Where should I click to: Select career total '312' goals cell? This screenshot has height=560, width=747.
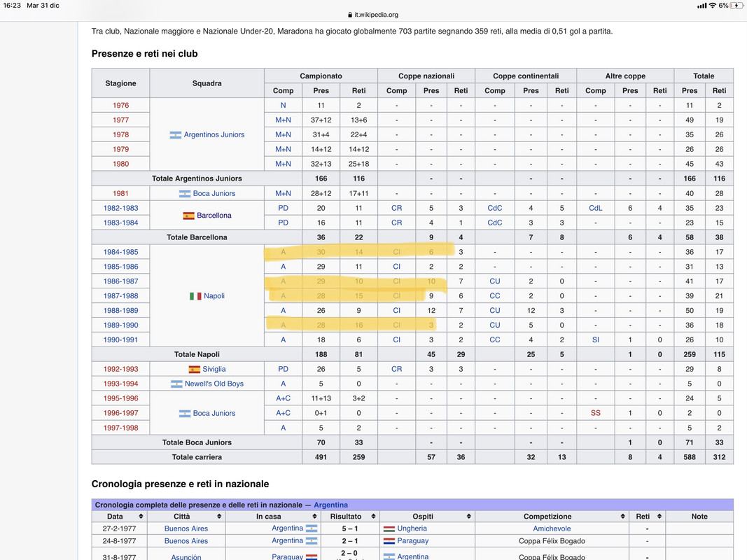720,457
